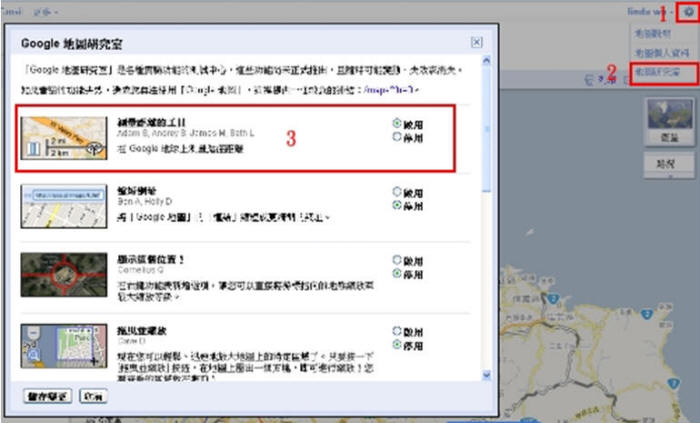
Task: Click the red crosshair aerial thumbnail by Cornelius G
Action: [x=64, y=275]
